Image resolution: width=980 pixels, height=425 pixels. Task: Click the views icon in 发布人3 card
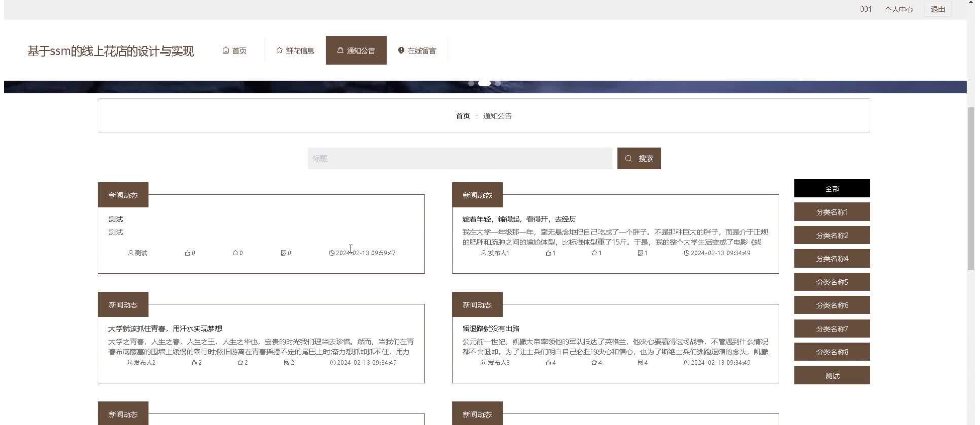(640, 363)
